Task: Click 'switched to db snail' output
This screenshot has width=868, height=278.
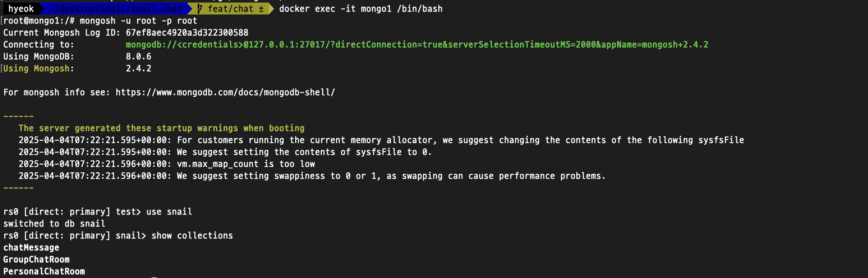Action: pos(54,224)
